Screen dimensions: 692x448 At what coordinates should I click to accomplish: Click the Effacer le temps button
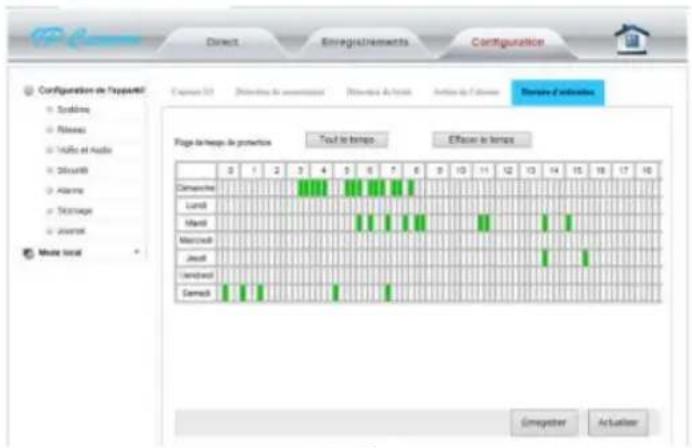(481, 140)
